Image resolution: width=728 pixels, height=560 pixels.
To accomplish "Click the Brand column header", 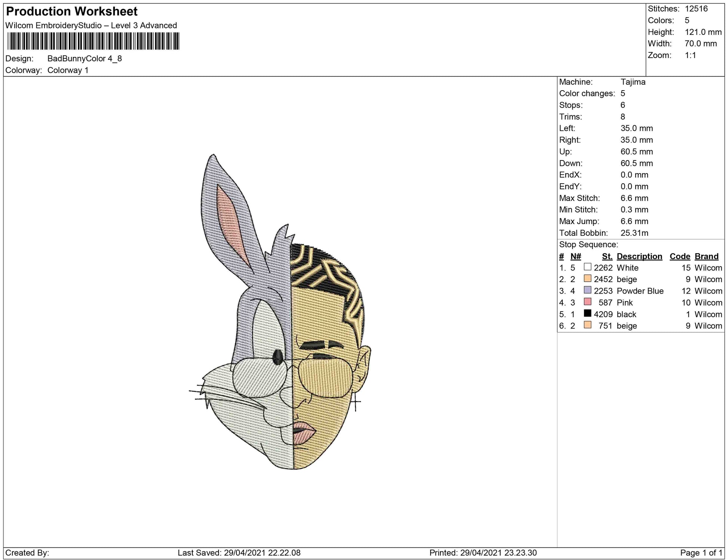I will (706, 256).
